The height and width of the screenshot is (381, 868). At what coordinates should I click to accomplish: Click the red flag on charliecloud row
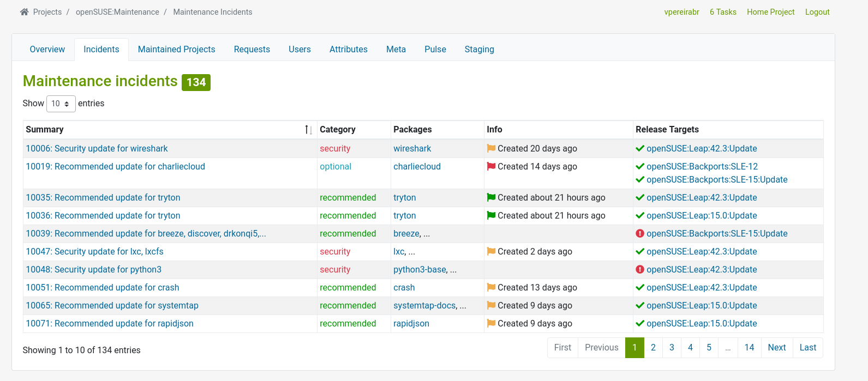click(x=491, y=166)
